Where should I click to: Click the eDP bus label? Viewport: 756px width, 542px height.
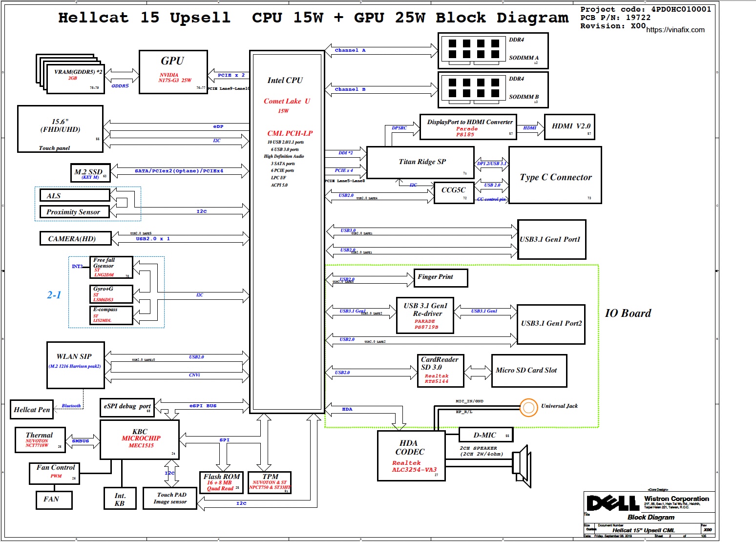(x=218, y=126)
